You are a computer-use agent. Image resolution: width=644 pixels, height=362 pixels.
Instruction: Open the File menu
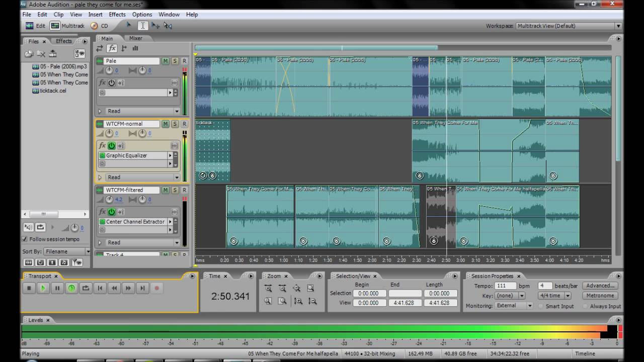coord(27,15)
